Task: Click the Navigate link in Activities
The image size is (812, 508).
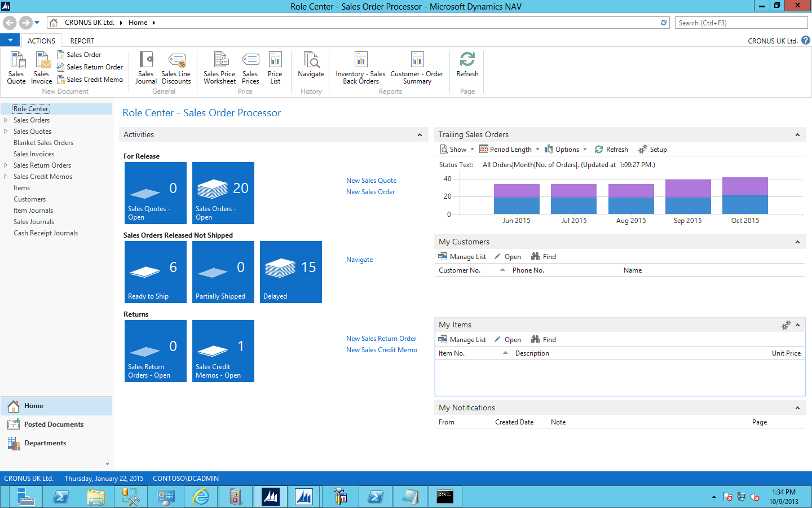Action: pos(360,260)
